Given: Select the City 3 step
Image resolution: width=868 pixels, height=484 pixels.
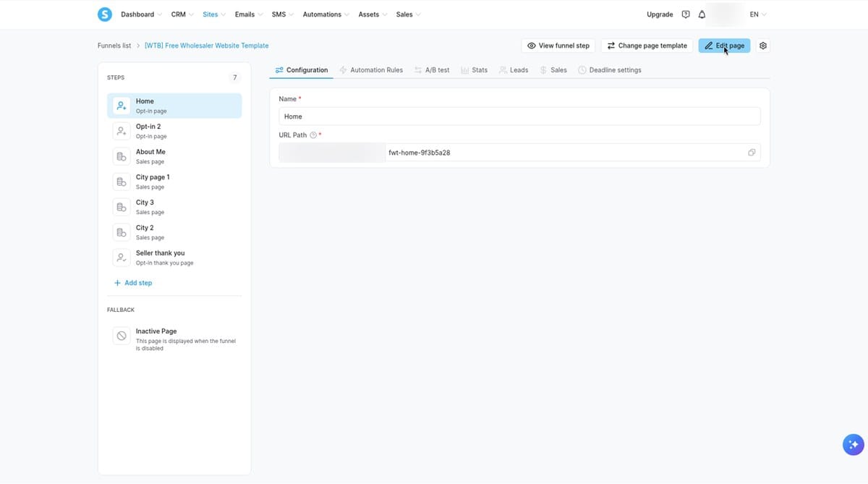Looking at the screenshot, I should (x=174, y=207).
